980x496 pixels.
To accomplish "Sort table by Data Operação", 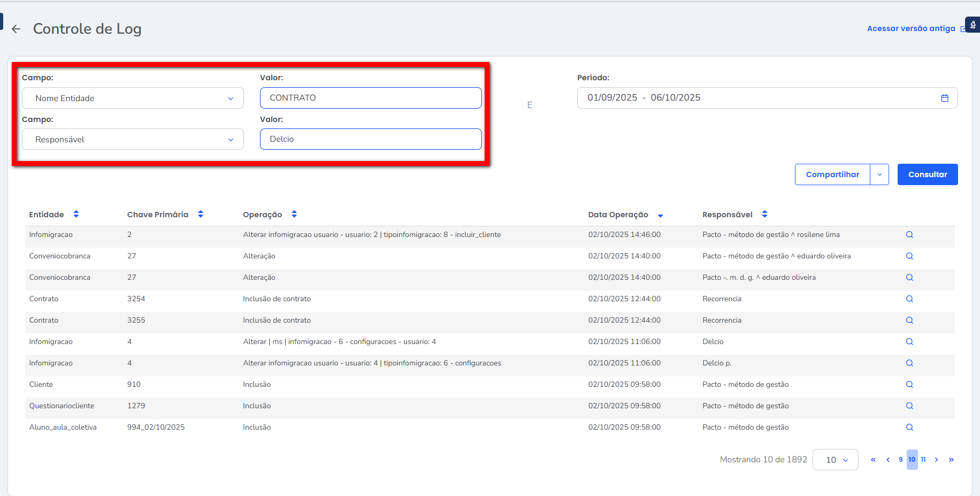I will click(660, 216).
